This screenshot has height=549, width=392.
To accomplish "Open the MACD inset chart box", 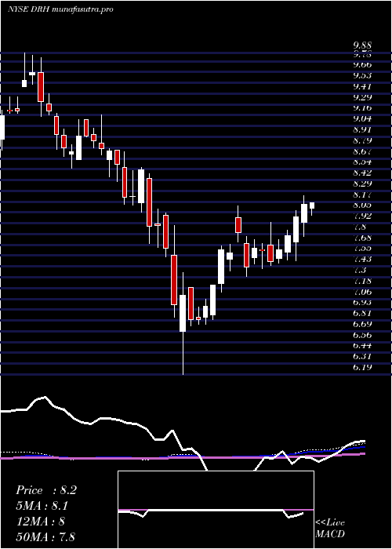I will (x=216, y=510).
